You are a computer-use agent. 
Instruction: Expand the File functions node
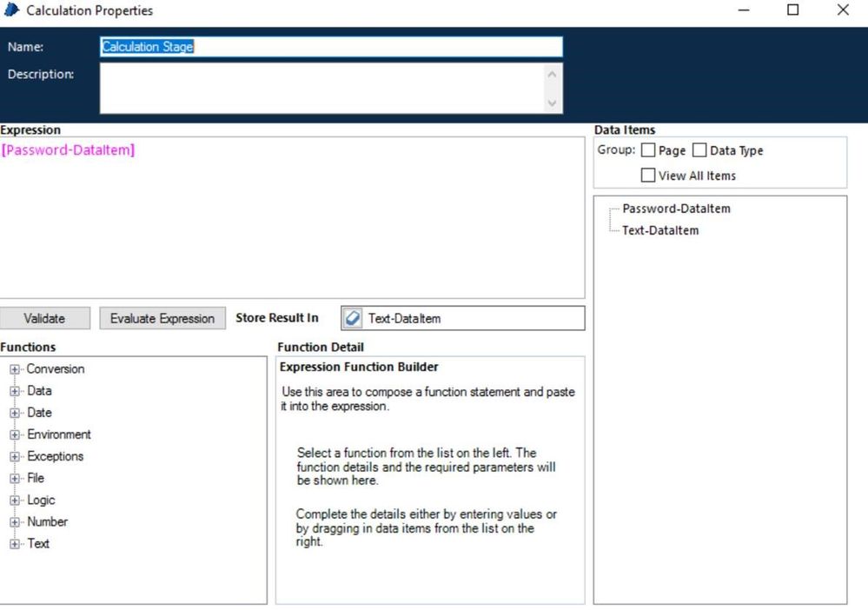[15, 478]
